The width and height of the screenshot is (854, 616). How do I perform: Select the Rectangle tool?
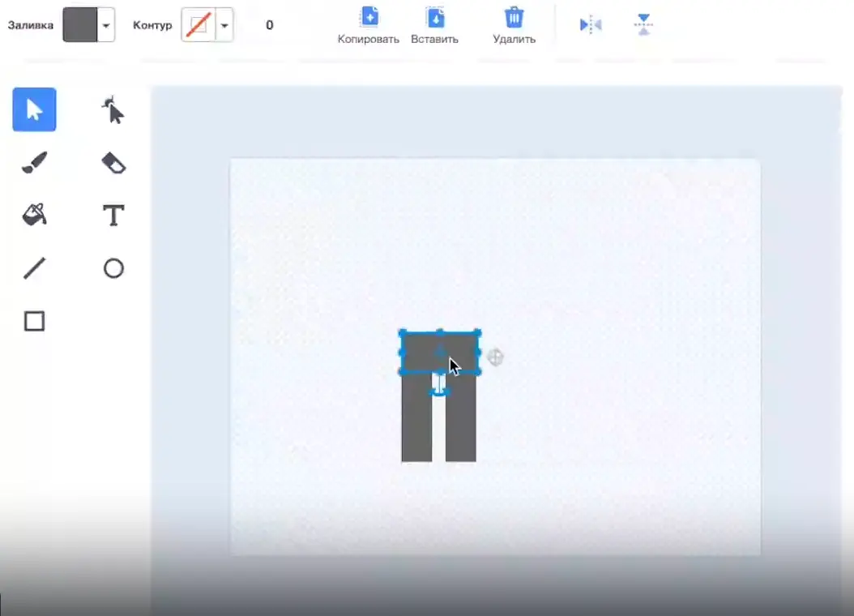coord(34,321)
